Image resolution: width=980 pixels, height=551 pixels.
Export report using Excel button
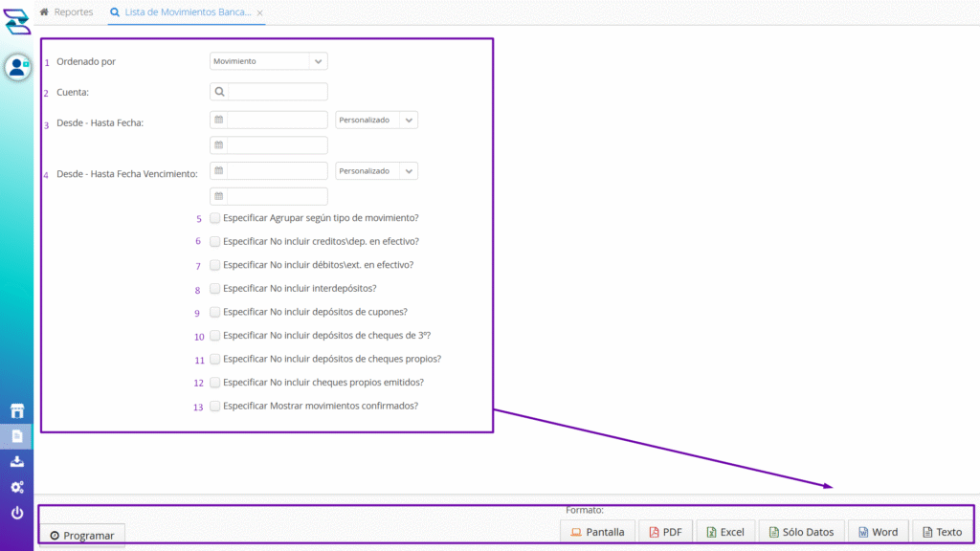click(725, 532)
